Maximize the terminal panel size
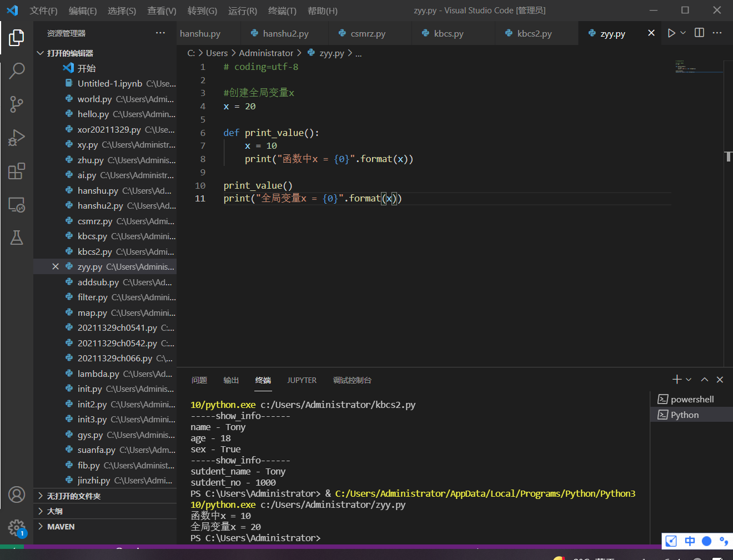The height and width of the screenshot is (560, 733). click(x=704, y=380)
